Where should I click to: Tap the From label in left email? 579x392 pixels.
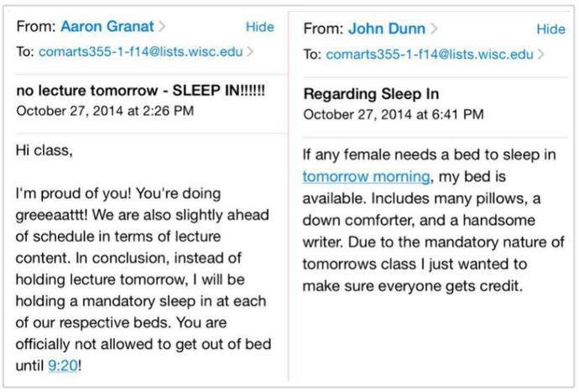pos(36,27)
